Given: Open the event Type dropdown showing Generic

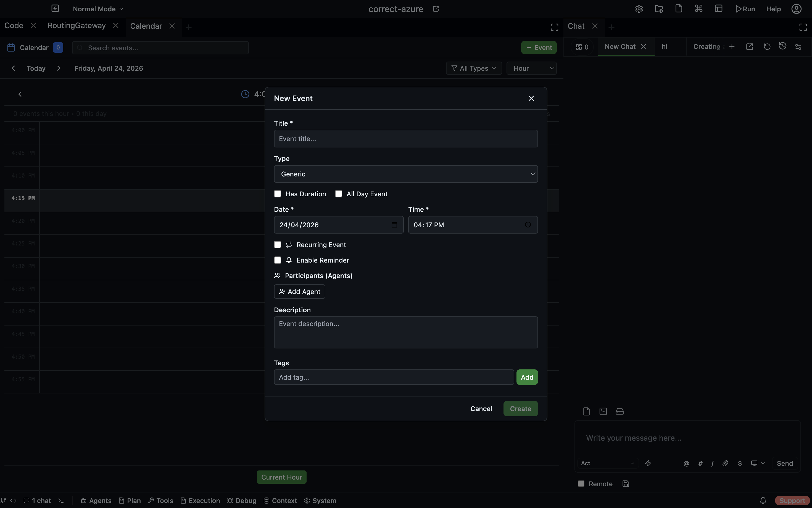Looking at the screenshot, I should (x=405, y=174).
